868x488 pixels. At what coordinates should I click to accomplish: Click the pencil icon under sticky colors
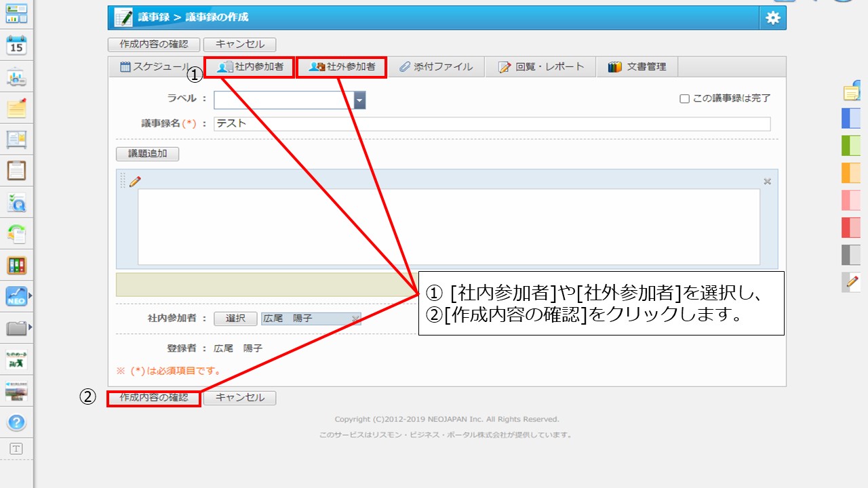click(852, 281)
